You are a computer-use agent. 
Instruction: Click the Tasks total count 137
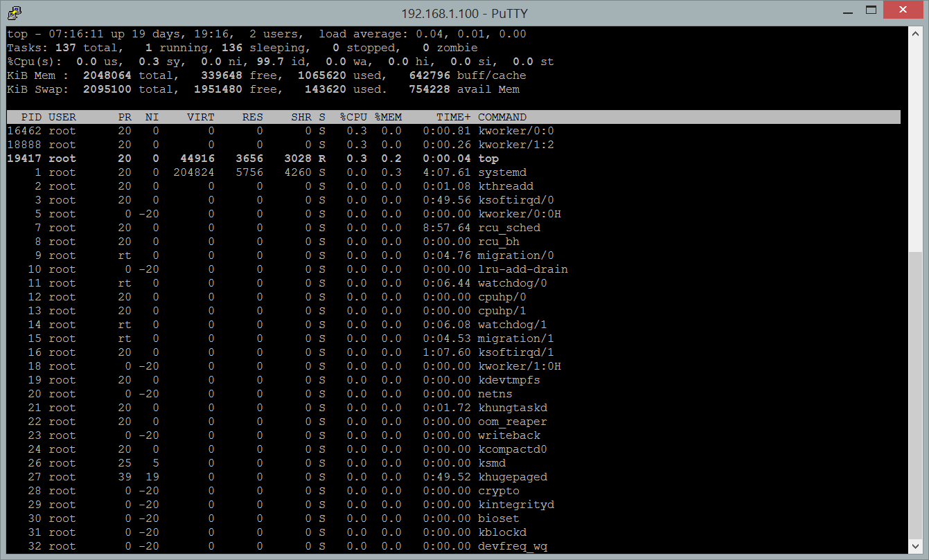point(66,48)
